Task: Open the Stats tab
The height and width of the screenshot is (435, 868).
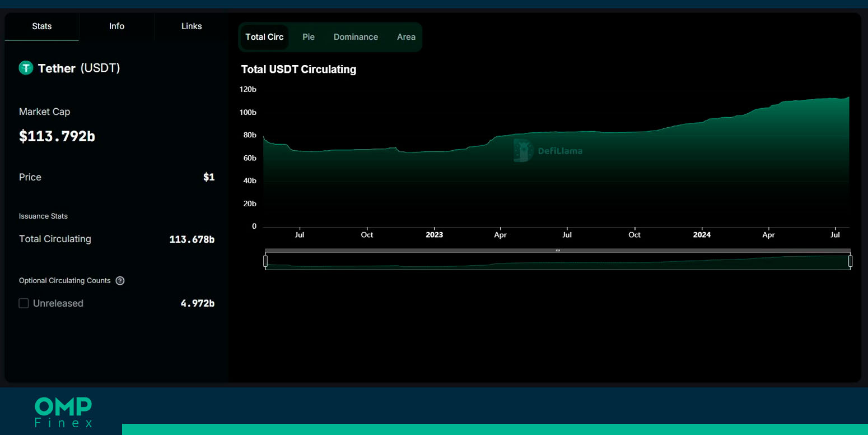Action: tap(42, 26)
